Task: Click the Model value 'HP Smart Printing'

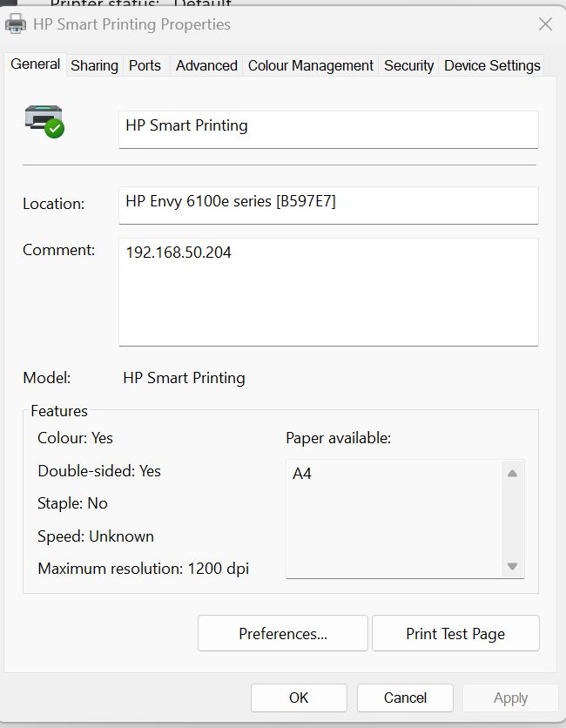Action: point(184,378)
